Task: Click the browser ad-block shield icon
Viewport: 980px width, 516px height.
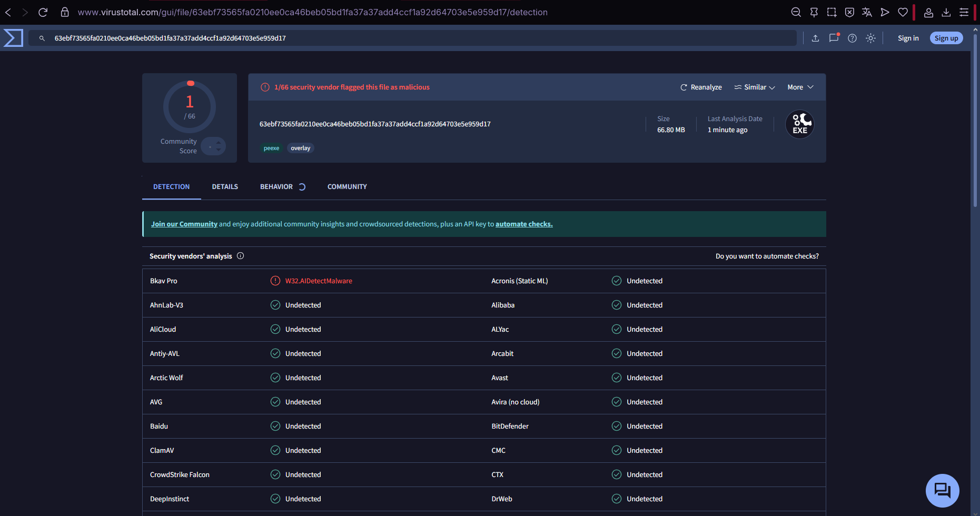Action: pyautogui.click(x=849, y=12)
